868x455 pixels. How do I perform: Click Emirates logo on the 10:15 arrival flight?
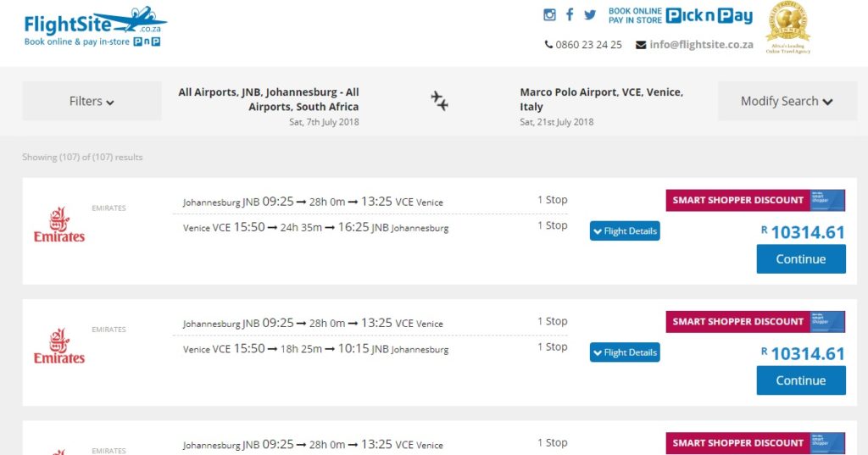click(59, 347)
